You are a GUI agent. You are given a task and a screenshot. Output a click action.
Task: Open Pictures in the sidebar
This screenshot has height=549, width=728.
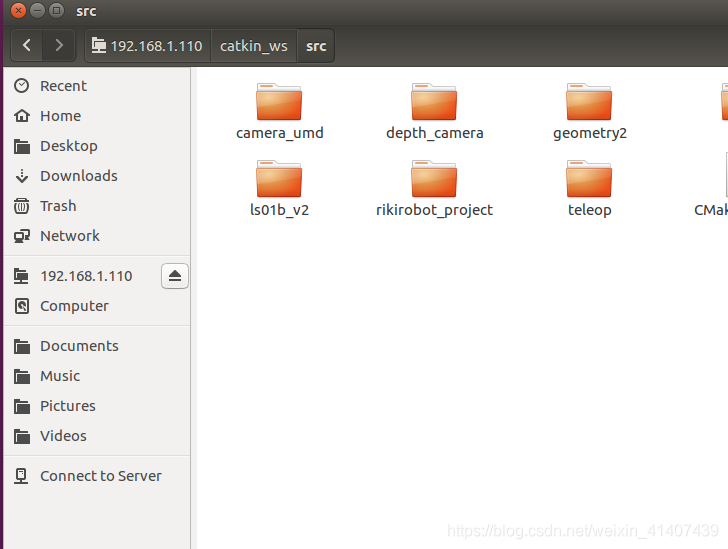click(97, 406)
